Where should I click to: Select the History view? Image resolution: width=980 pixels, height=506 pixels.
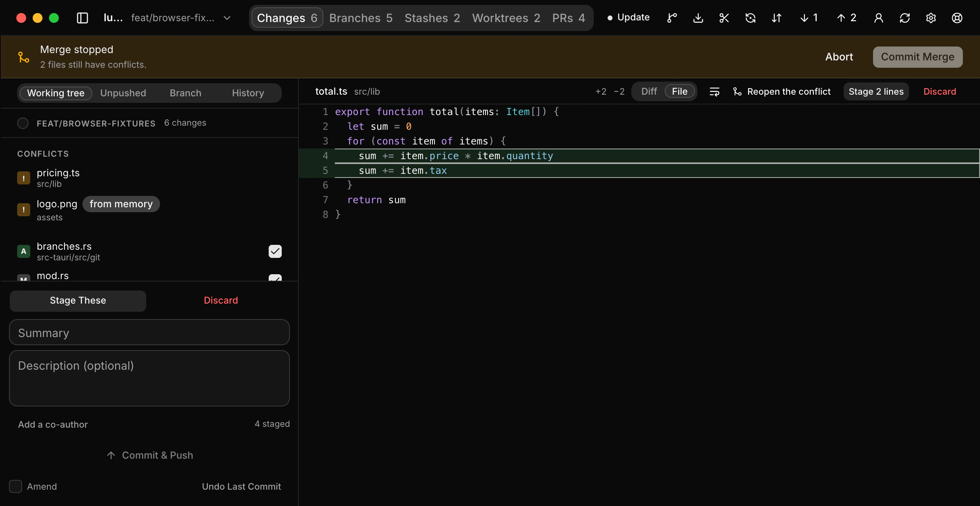[x=248, y=93]
